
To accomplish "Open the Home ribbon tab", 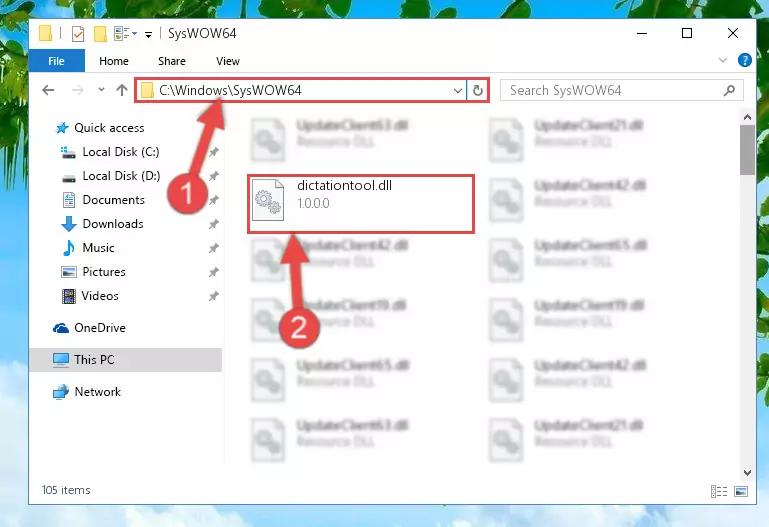I will [114, 61].
